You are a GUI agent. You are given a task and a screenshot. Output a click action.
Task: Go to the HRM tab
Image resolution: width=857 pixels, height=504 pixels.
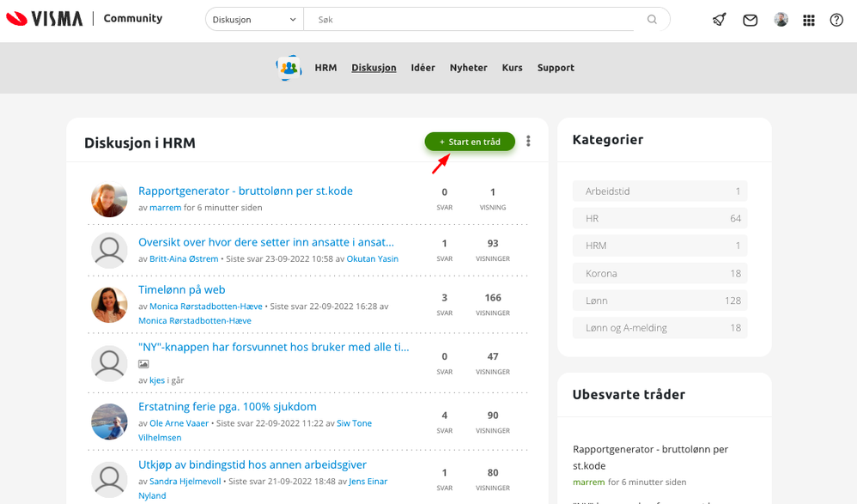[x=325, y=68]
